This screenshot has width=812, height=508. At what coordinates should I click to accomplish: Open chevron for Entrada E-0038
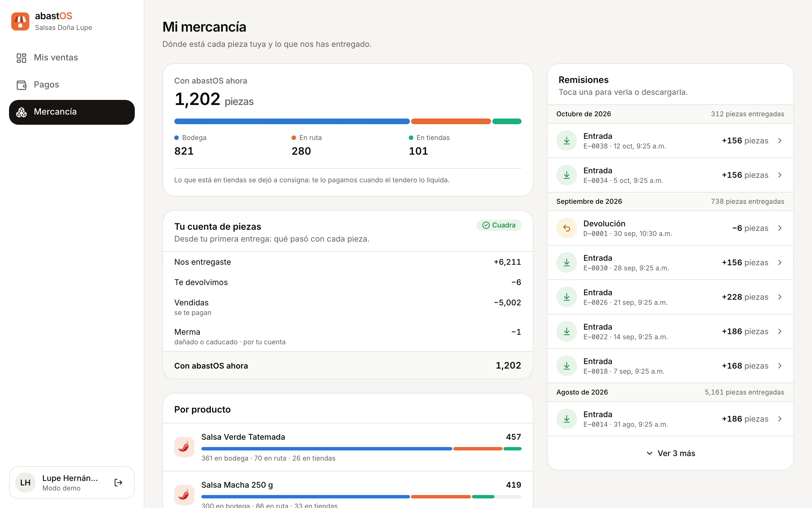coord(780,141)
